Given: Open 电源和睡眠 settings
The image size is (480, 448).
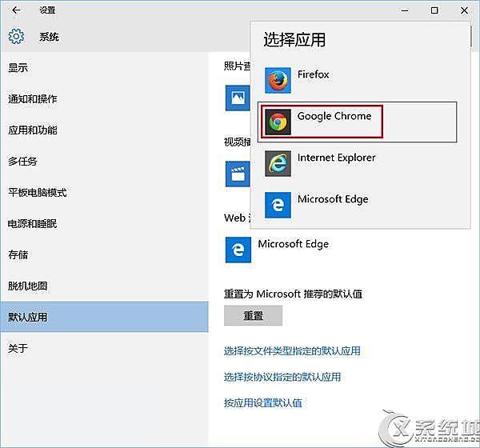Looking at the screenshot, I should [x=104, y=224].
